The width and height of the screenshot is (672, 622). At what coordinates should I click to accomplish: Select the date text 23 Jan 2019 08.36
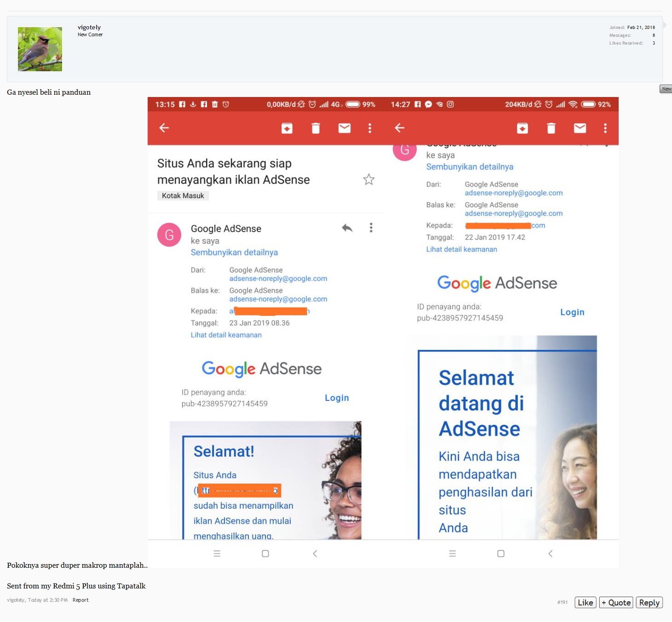[259, 323]
